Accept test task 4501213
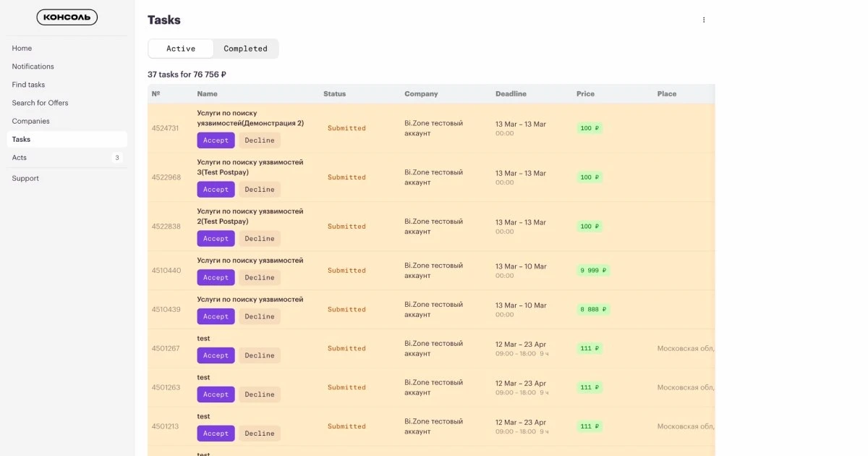 (216, 434)
